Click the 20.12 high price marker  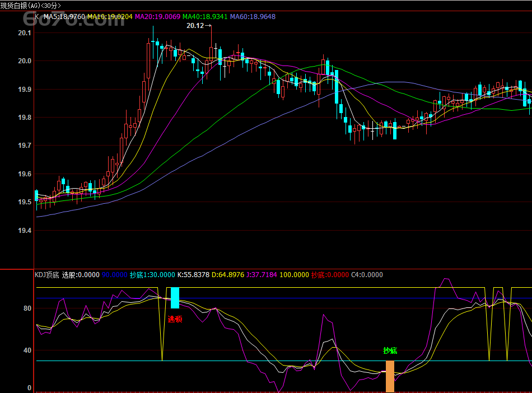pyautogui.click(x=196, y=26)
